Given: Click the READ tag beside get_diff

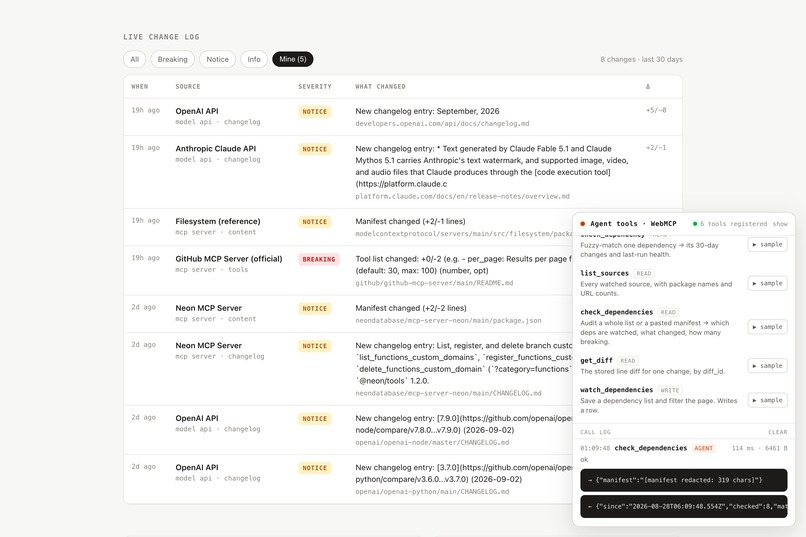Looking at the screenshot, I should tap(628, 361).
